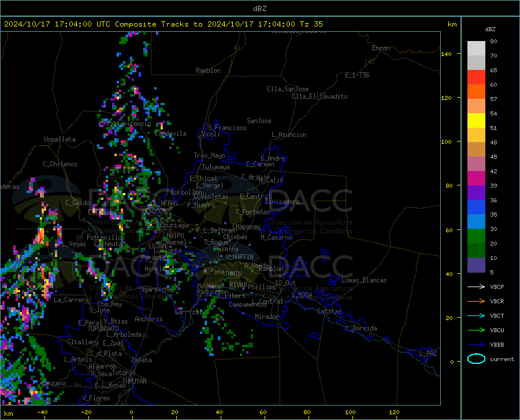Click the 'TUPUNGATO' place label
This screenshot has height=420, width=520.
tap(103, 329)
